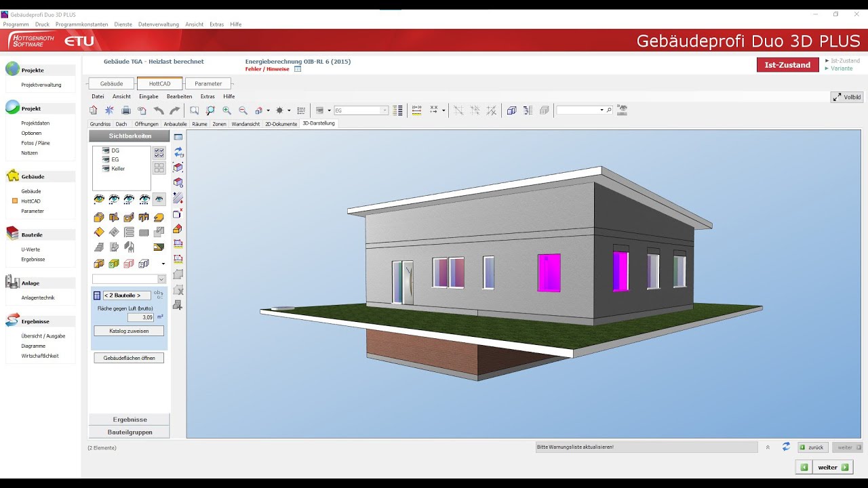Click the Fläche gegen Luft value field

click(x=141, y=317)
